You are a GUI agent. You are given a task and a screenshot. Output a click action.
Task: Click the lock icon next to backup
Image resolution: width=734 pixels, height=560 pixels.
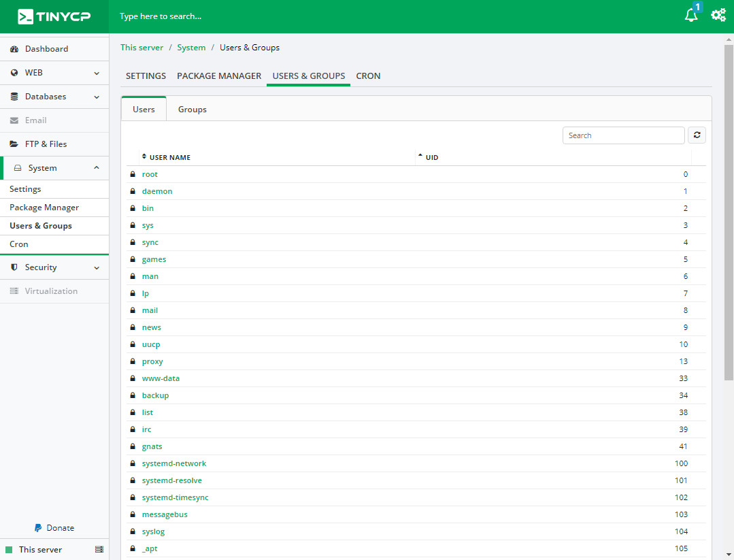pos(133,395)
